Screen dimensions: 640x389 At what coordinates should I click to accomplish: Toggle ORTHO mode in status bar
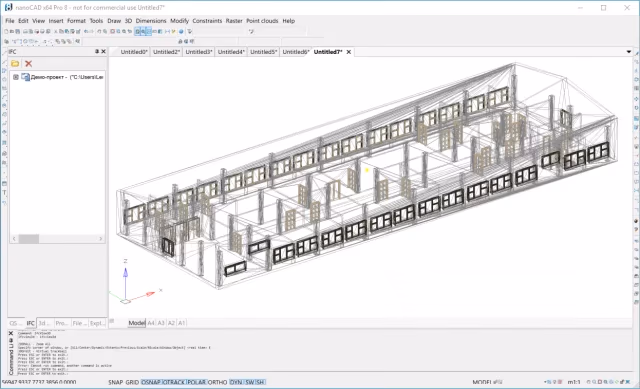(x=218, y=382)
